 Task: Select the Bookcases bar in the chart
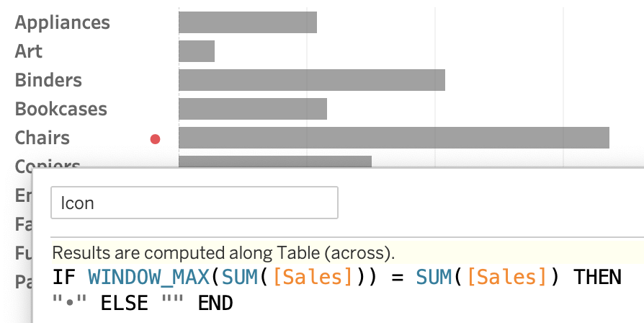point(253,109)
